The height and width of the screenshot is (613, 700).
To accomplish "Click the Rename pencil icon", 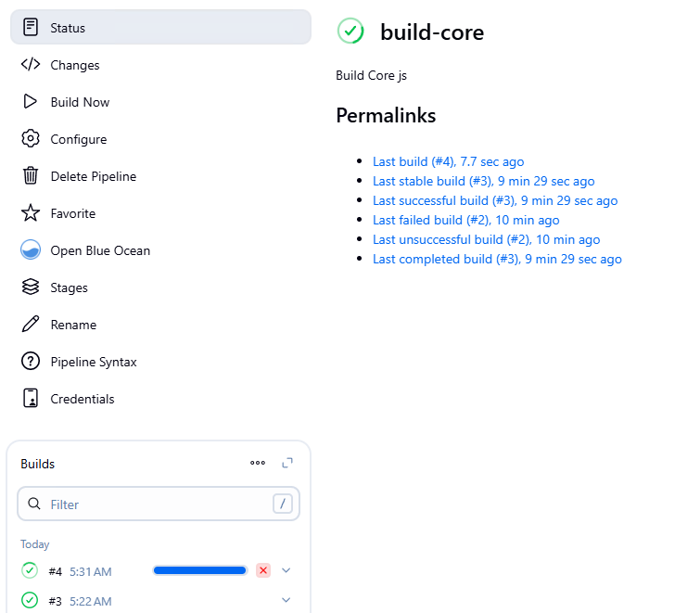I will (x=31, y=325).
